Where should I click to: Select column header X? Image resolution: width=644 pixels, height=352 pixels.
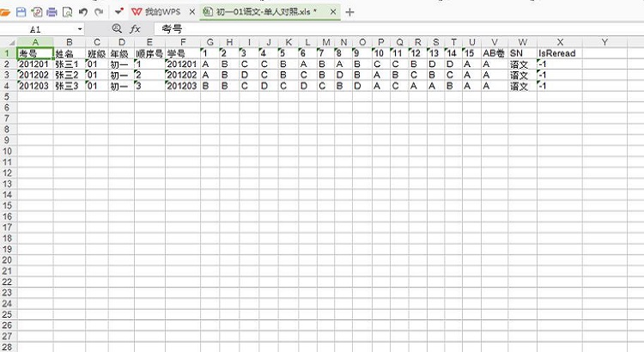[x=560, y=42]
